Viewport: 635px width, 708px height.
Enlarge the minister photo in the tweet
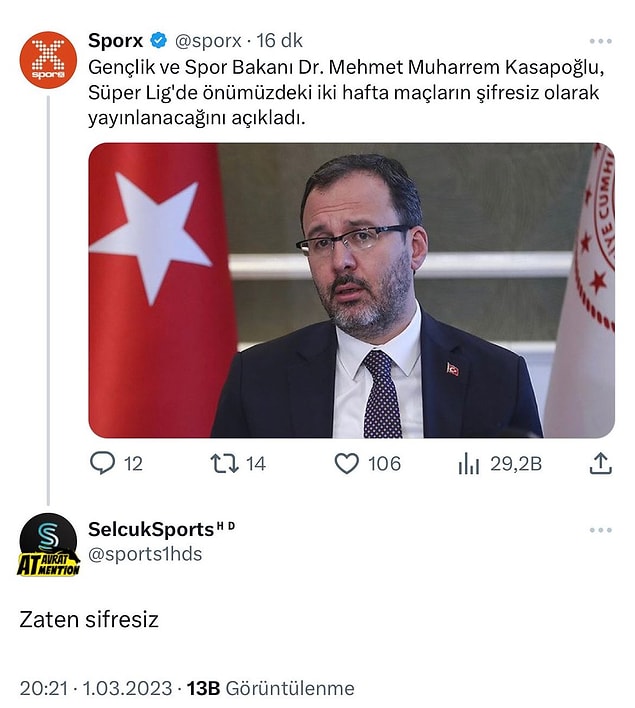[x=351, y=290]
